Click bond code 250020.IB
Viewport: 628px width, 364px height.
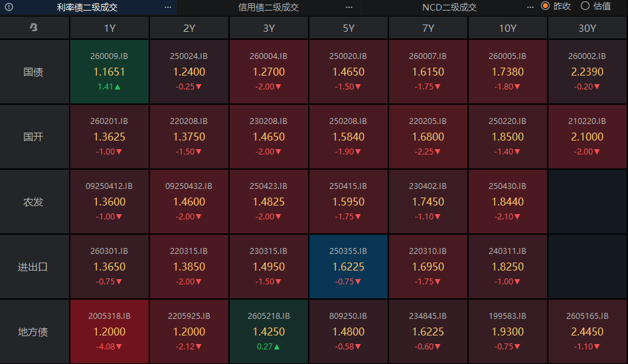coord(348,56)
